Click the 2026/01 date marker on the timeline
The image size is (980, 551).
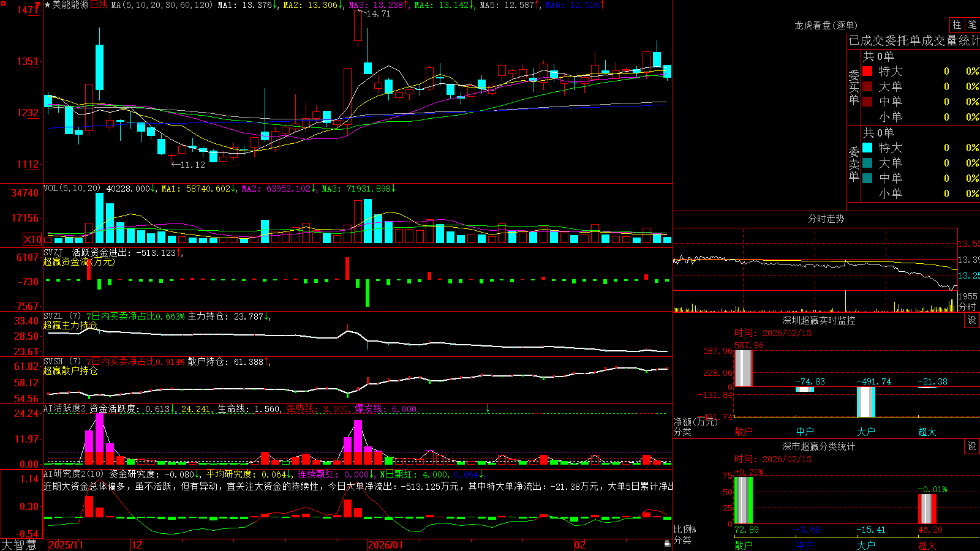[386, 545]
